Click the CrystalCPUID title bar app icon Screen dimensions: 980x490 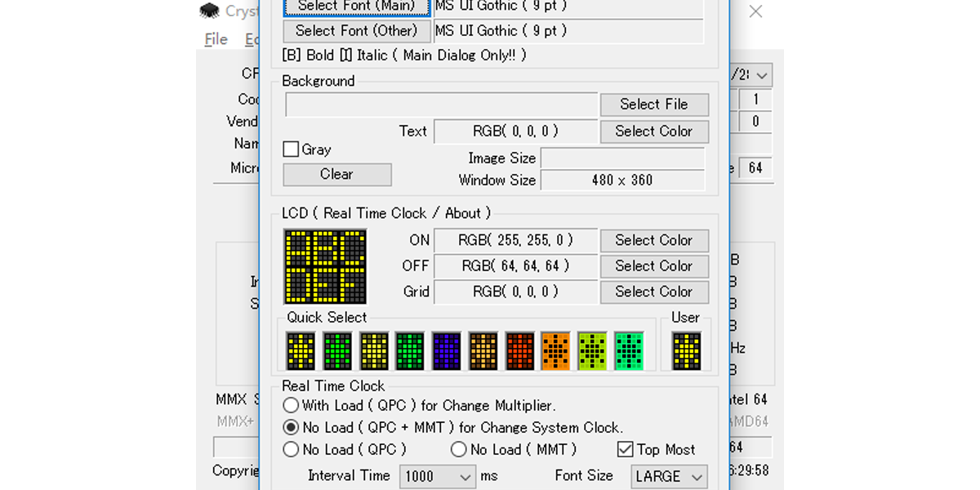pos(210,11)
